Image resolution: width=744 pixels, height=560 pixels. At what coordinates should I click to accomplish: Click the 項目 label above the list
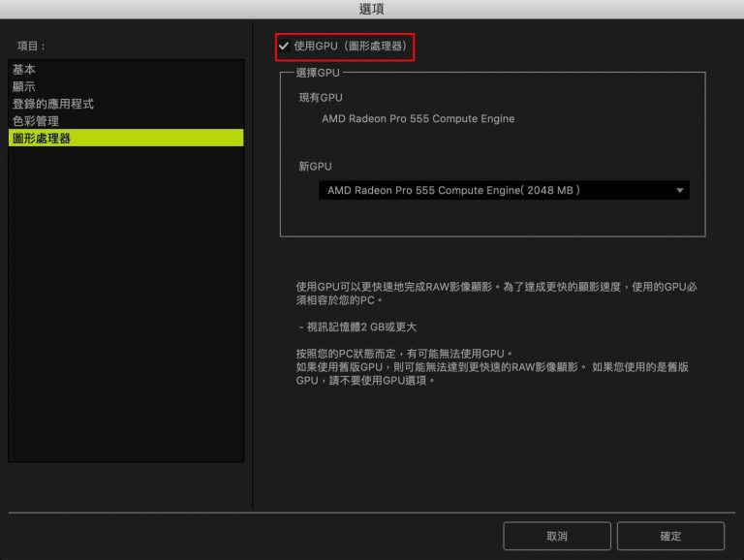click(31, 46)
